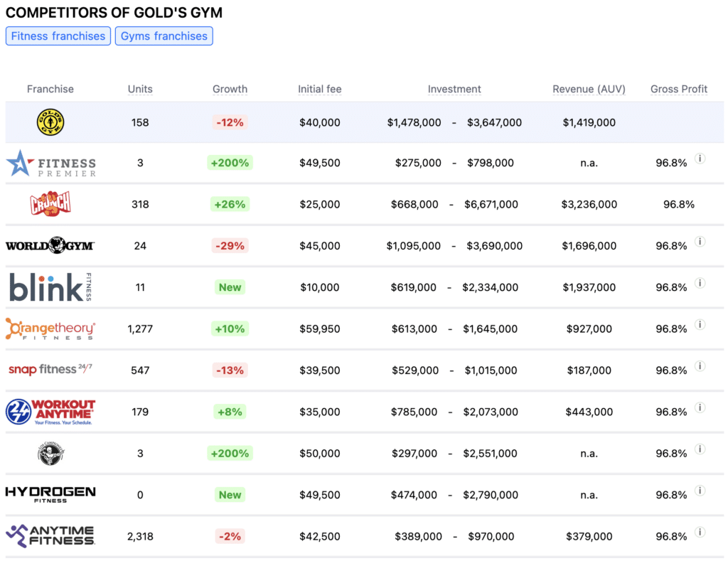The width and height of the screenshot is (728, 566).
Task: Select the $389,000 investment value
Action: click(x=418, y=536)
